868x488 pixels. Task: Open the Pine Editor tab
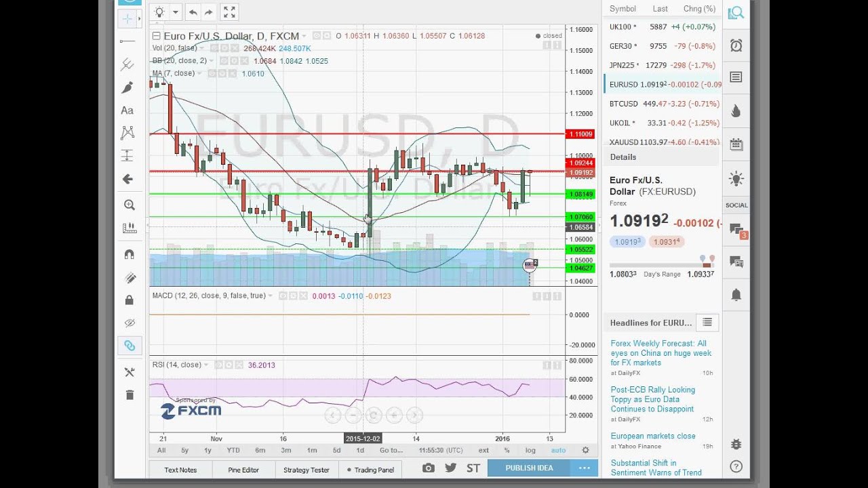(x=243, y=470)
